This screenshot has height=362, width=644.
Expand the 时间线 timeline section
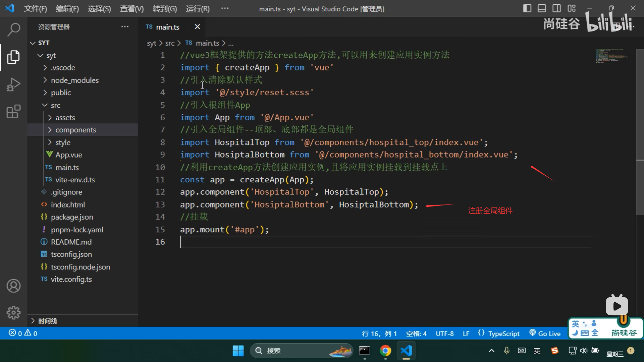coord(47,321)
